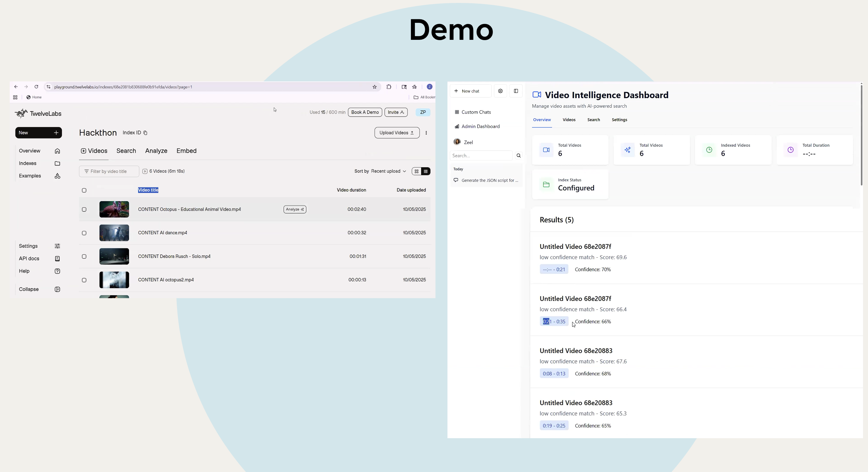Expand the ZP account menu
Viewport: 868px width, 472px height.
[x=423, y=112]
